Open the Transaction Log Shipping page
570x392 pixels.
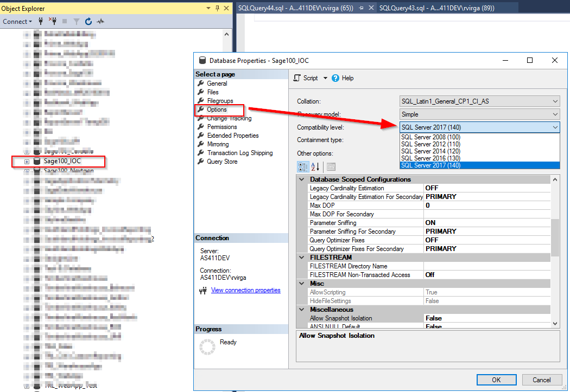[x=239, y=153]
